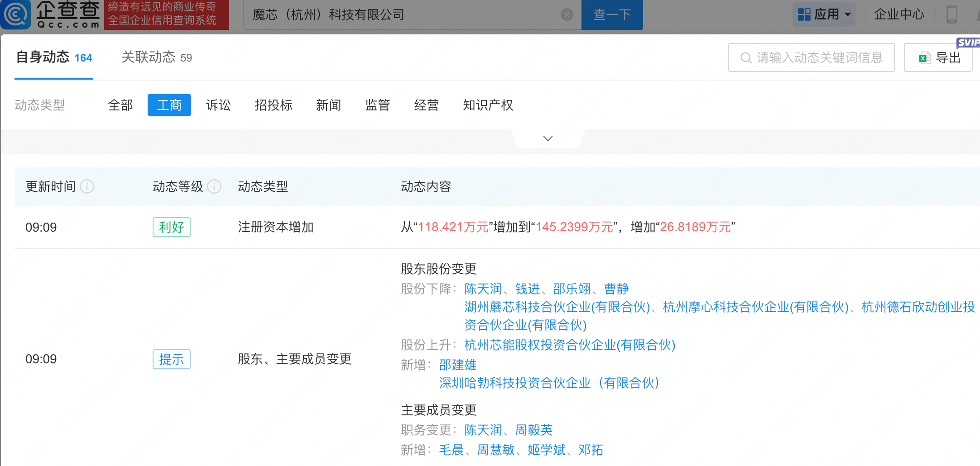This screenshot has height=466, width=980.
Task: Click 杭州芯能股权投资合伙企业 link
Action: click(569, 345)
